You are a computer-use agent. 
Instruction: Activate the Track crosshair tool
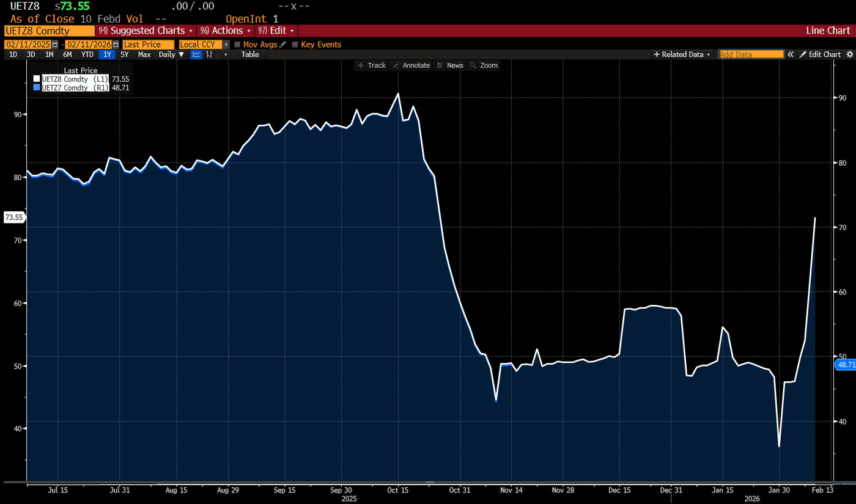pyautogui.click(x=371, y=65)
